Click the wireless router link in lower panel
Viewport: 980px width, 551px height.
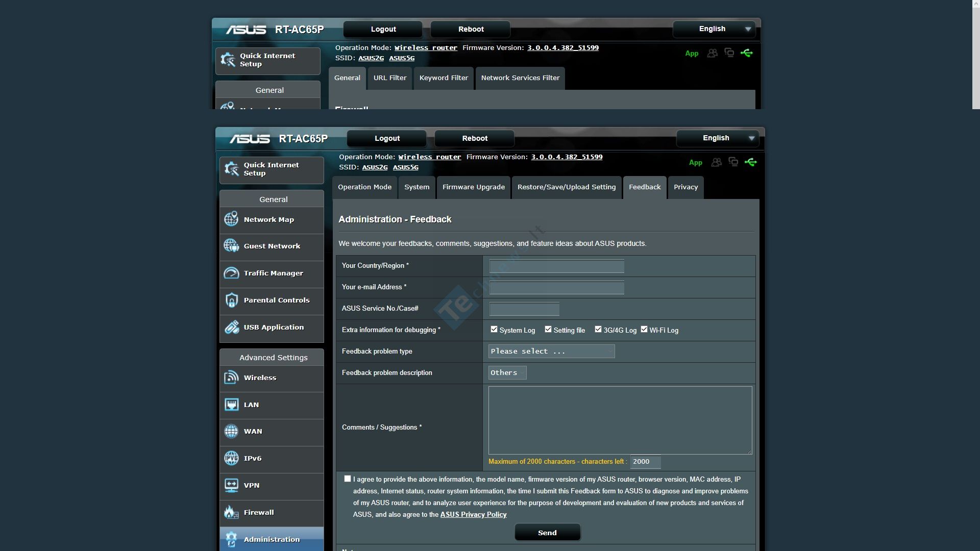430,157
